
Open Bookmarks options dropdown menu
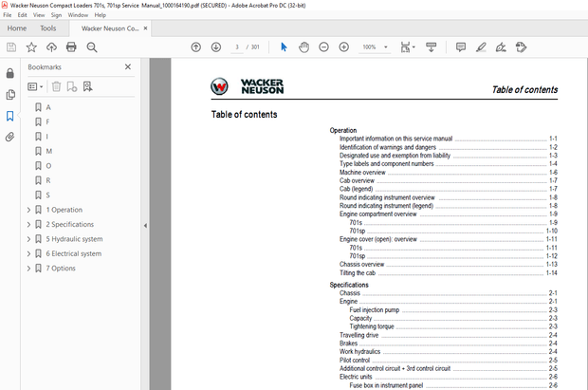tap(35, 86)
